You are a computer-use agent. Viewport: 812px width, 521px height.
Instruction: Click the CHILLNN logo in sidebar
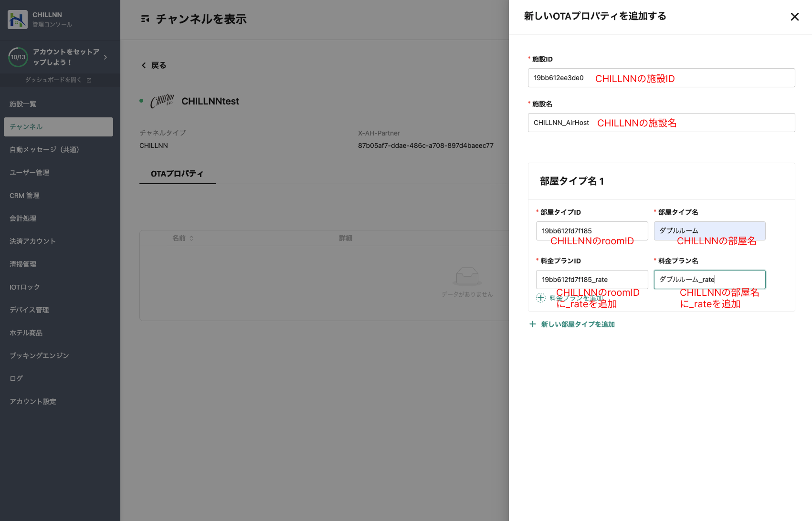click(x=18, y=20)
